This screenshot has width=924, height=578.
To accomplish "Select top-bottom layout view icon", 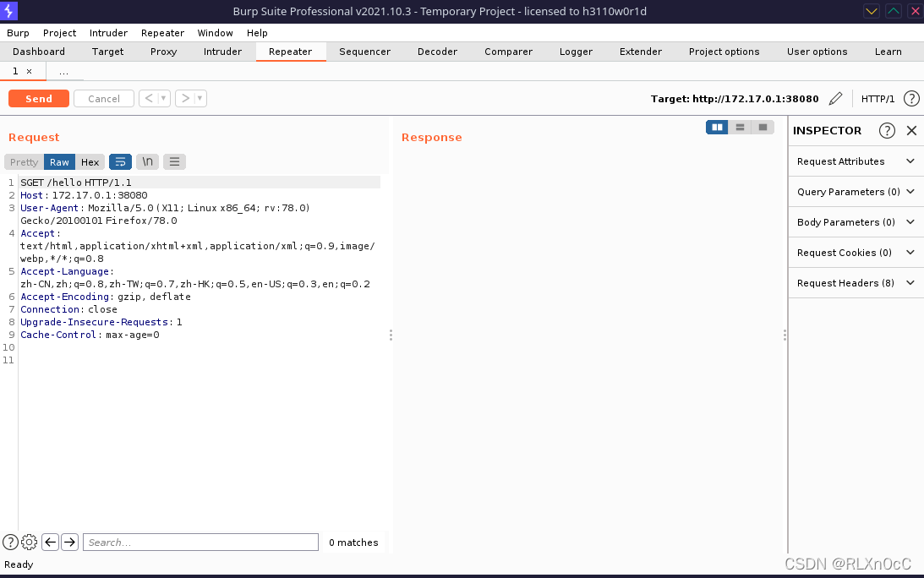I will (740, 128).
